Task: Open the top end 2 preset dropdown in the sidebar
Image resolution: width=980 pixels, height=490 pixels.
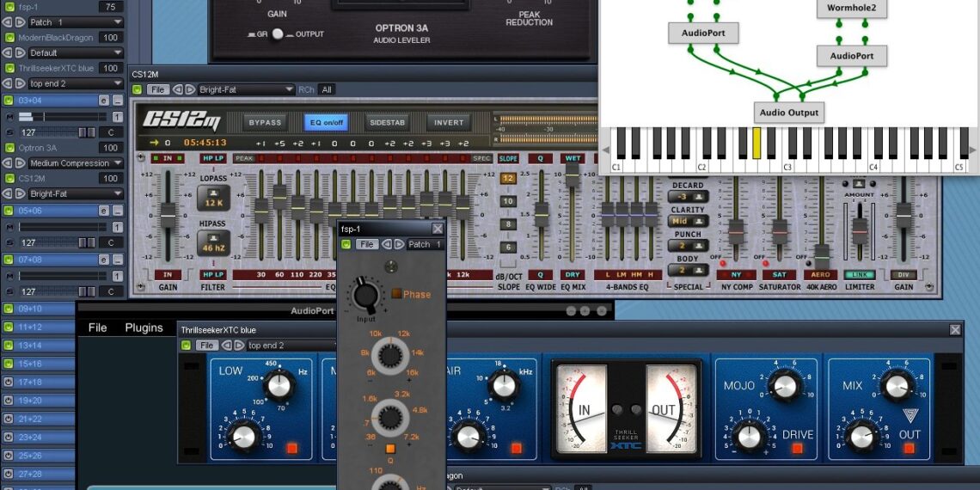Action: coord(77,83)
